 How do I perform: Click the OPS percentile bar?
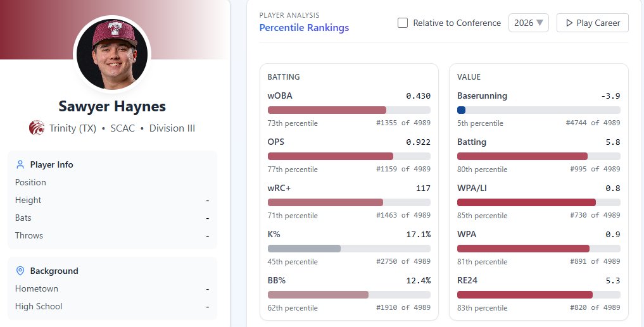(349, 156)
